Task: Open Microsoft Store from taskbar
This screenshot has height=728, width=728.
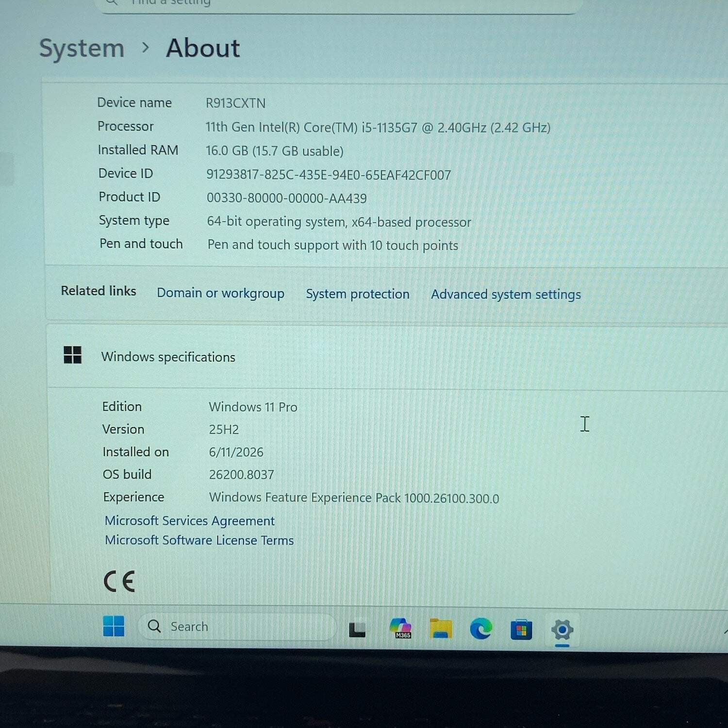Action: 521,629
